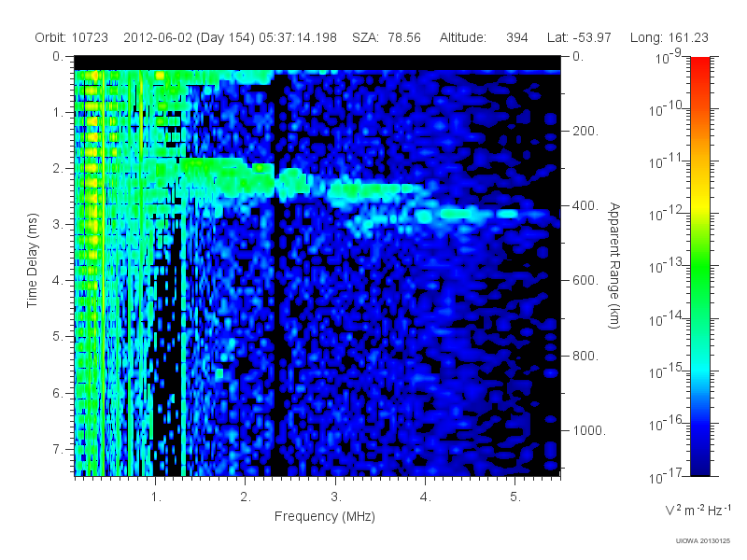Image resolution: width=747 pixels, height=560 pixels.
Task: Click the colorbar tick label 10^-13
Action: [668, 267]
